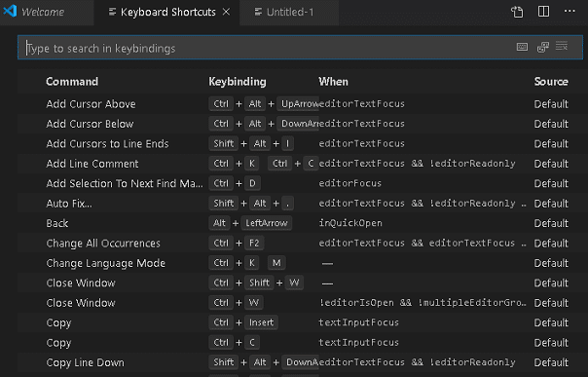Click Ctrl + K M keybinding cell
This screenshot has width=588, height=377.
coord(247,263)
